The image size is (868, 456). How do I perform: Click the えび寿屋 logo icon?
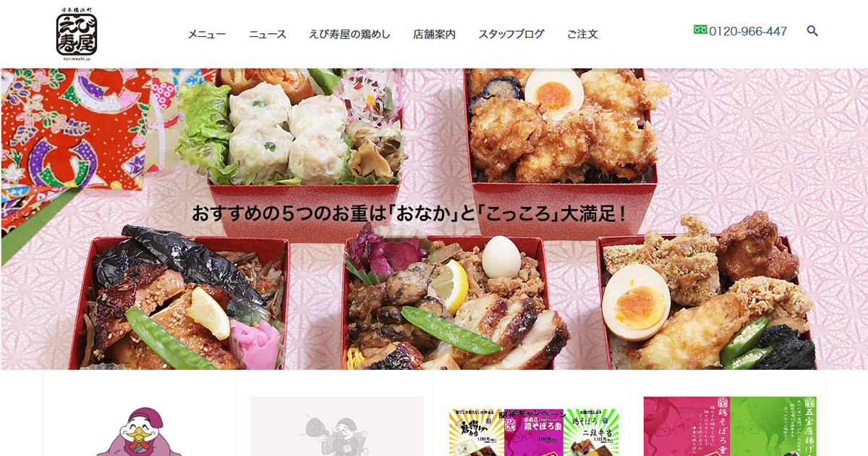(x=77, y=34)
